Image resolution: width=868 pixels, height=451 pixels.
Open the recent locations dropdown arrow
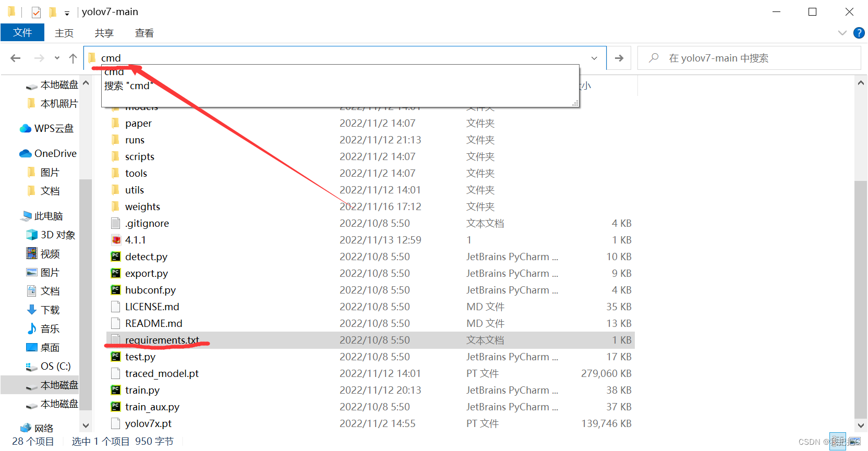coord(57,58)
